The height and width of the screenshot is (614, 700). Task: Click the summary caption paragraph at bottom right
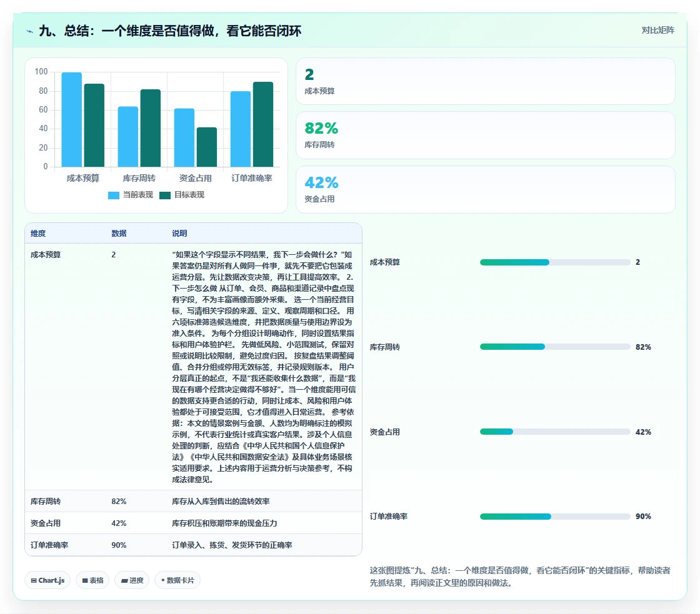pos(520,577)
